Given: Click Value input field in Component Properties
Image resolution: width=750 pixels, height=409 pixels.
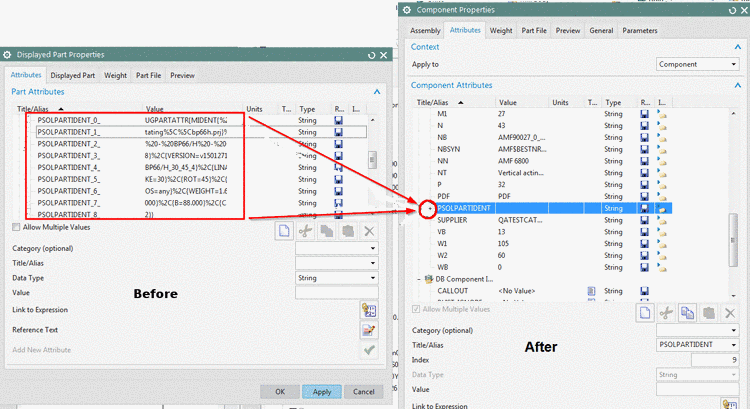Looking at the screenshot, I should [698, 389].
